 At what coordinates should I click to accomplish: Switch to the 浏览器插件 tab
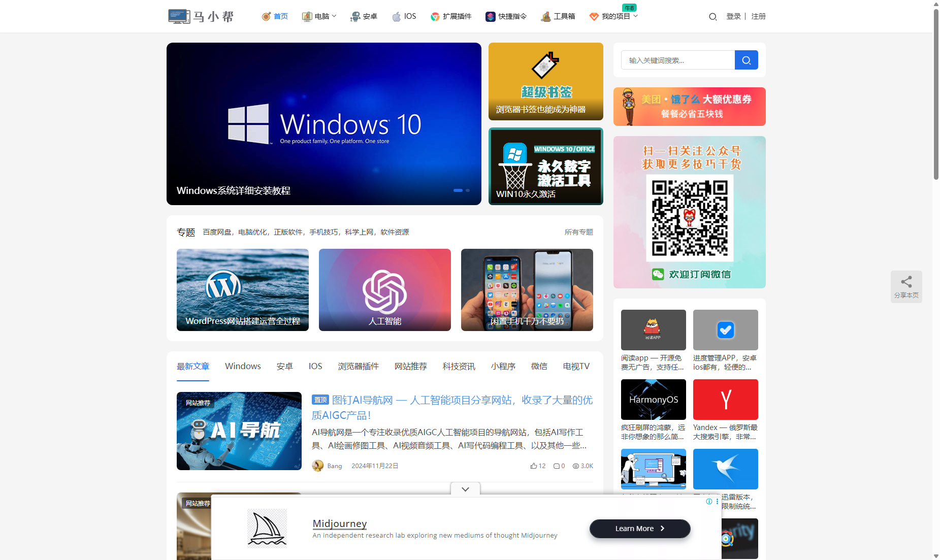click(x=358, y=366)
